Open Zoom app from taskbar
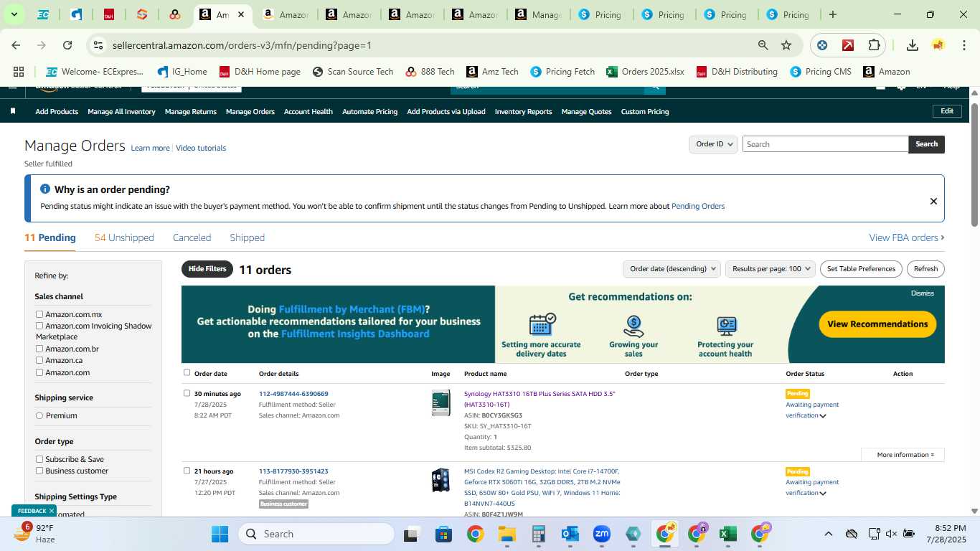 click(601, 534)
